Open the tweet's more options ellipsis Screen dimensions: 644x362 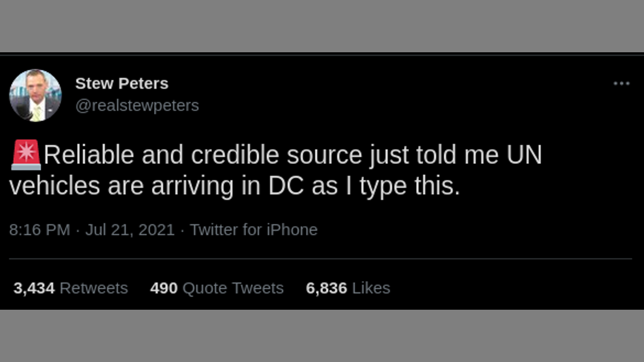pos(621,84)
